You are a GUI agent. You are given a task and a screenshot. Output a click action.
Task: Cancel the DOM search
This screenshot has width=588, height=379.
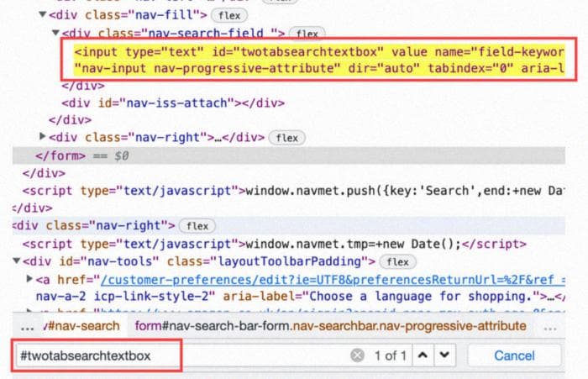coord(514,355)
